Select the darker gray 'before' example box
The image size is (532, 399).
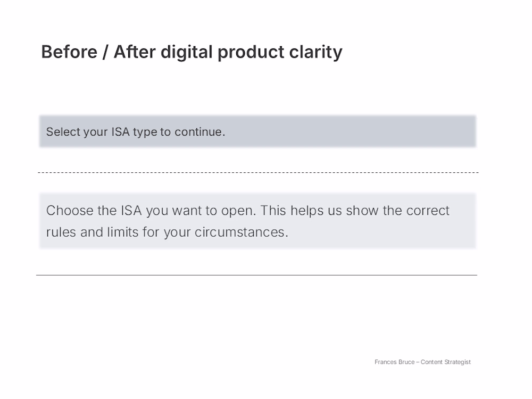372,131
